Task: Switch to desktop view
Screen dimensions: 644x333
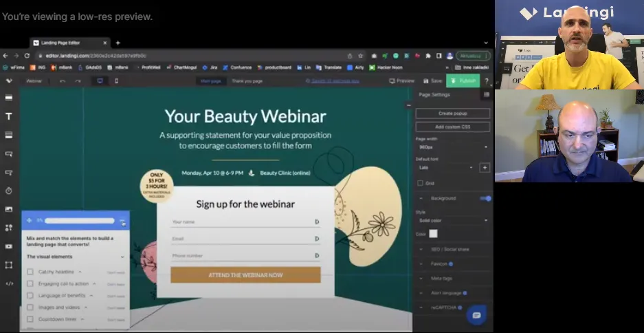Action: click(x=100, y=81)
